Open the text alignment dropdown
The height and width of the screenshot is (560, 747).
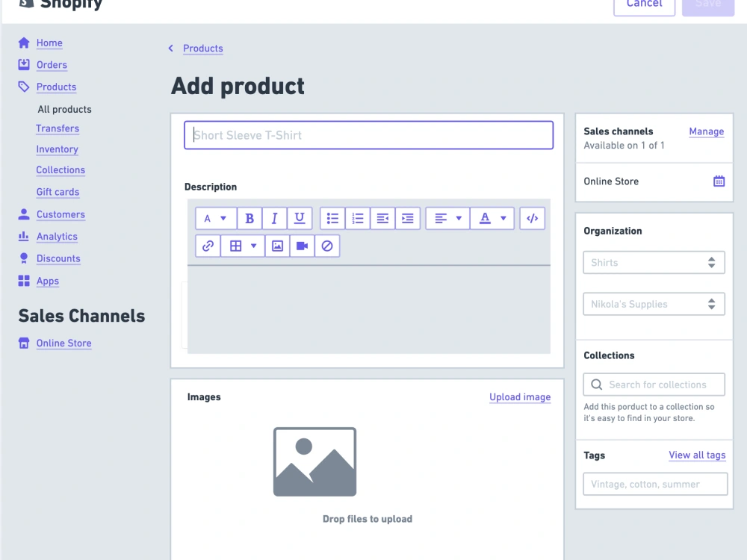pos(447,218)
